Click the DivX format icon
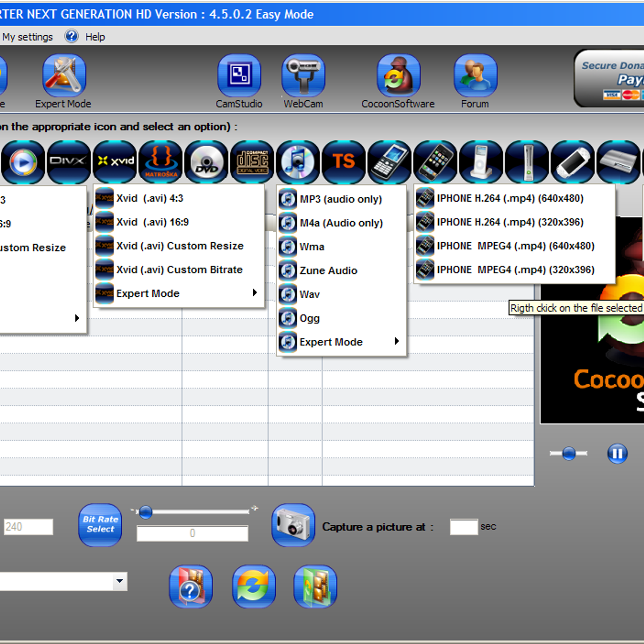The image size is (644, 644). [69, 162]
